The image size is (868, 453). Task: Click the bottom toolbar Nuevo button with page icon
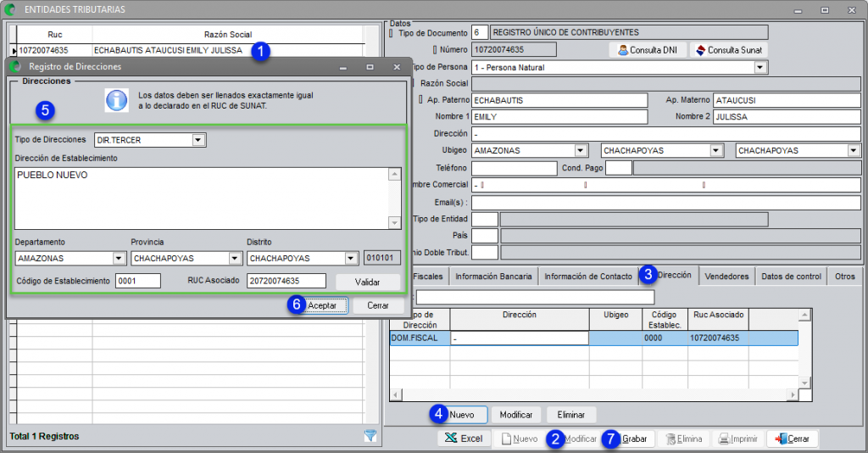[520, 439]
